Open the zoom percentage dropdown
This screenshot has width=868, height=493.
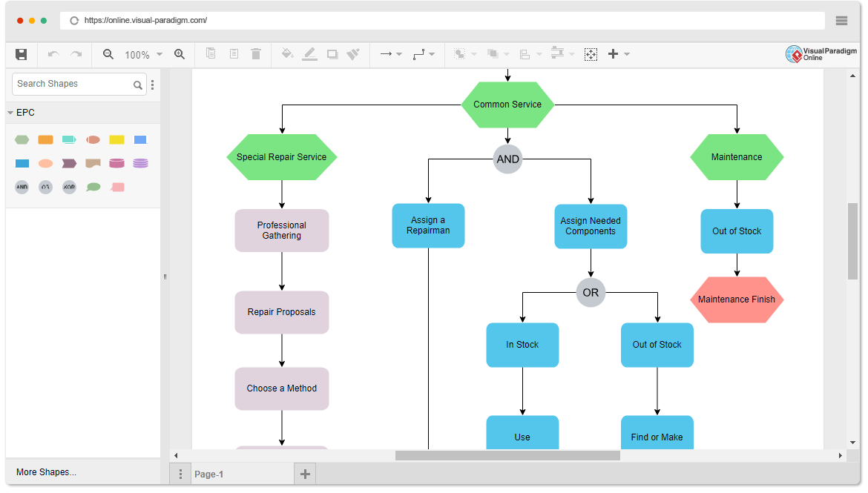(158, 53)
